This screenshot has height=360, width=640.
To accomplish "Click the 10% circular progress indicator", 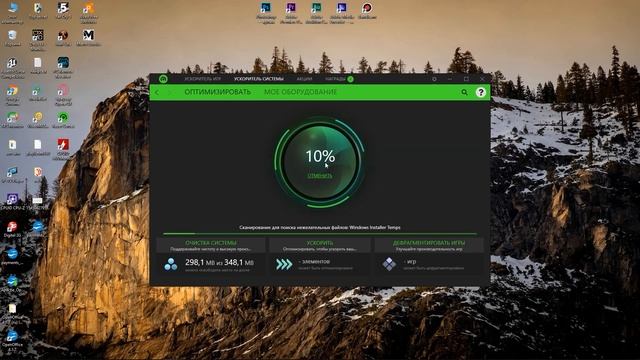I will click(320, 162).
